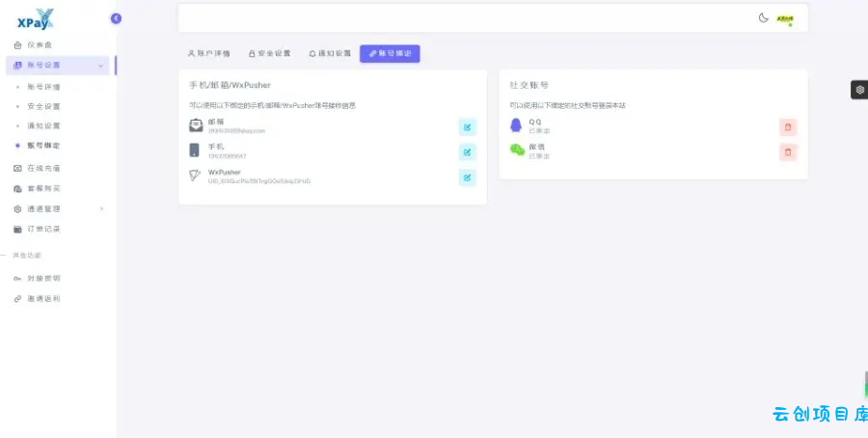
Task: Open the 仪表盘 dashboard menu item
Action: point(58,44)
